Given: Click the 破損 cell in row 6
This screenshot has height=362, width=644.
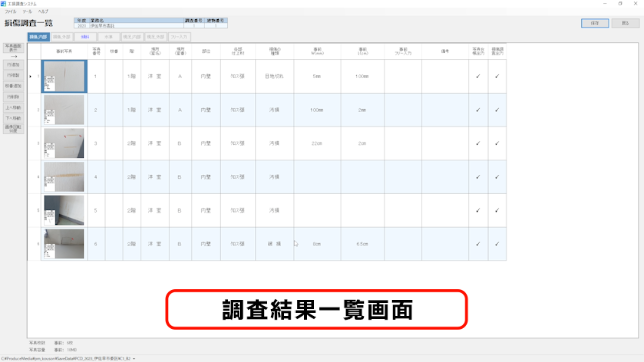Looking at the screenshot, I should coord(274,244).
